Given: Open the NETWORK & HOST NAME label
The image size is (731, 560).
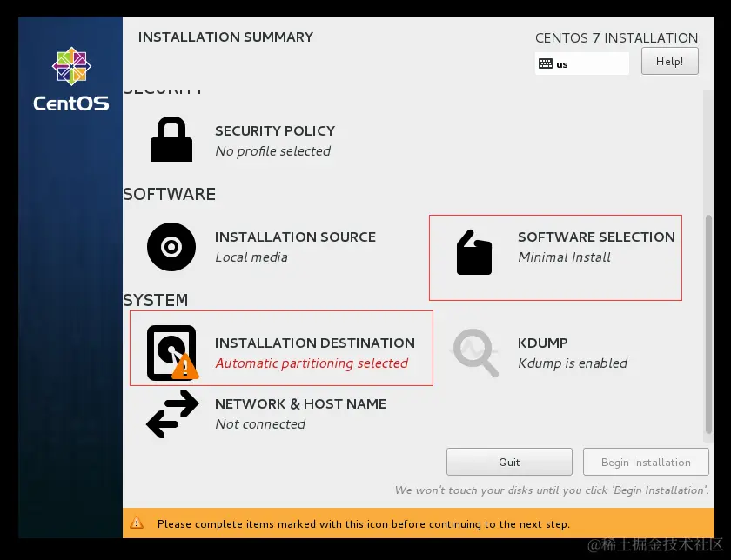Looking at the screenshot, I should click(301, 404).
